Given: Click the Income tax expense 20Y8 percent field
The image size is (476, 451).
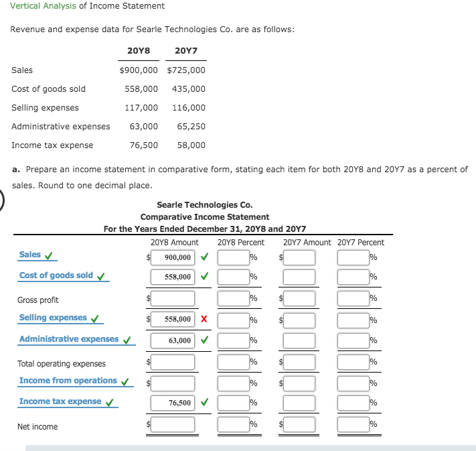Looking at the screenshot, I should (x=234, y=403).
